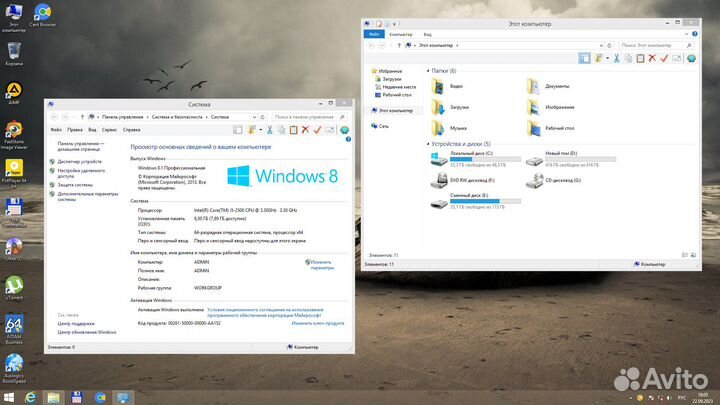The width and height of the screenshot is (720, 405).
Task: Click the globe icon in Система toolbar
Action: coord(344,130)
